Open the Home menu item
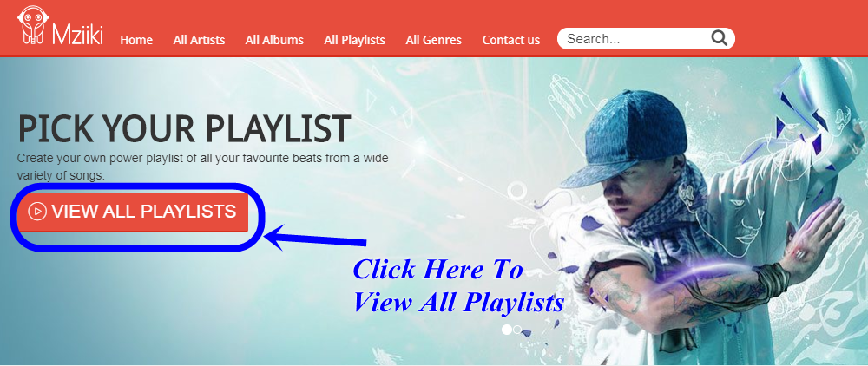The height and width of the screenshot is (366, 868). point(136,40)
